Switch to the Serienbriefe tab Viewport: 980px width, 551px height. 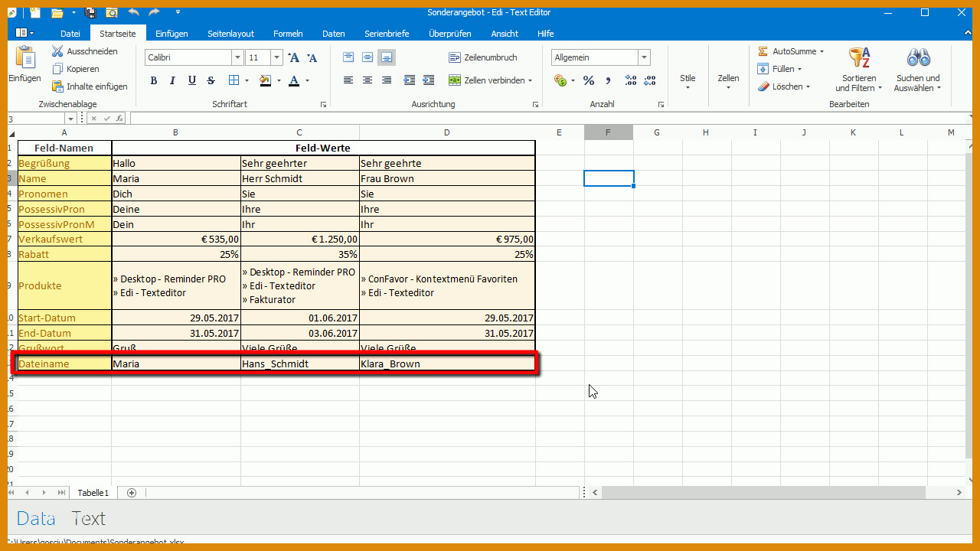point(387,34)
